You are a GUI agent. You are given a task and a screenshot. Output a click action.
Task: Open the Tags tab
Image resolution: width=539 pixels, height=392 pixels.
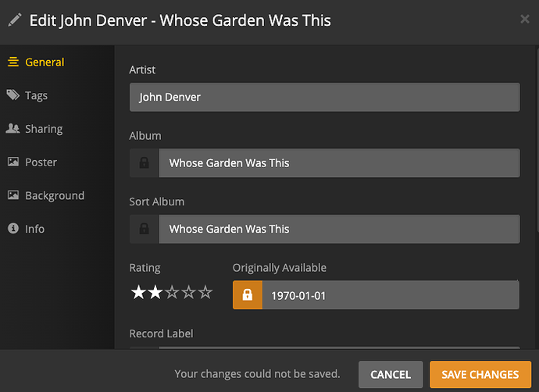click(36, 95)
